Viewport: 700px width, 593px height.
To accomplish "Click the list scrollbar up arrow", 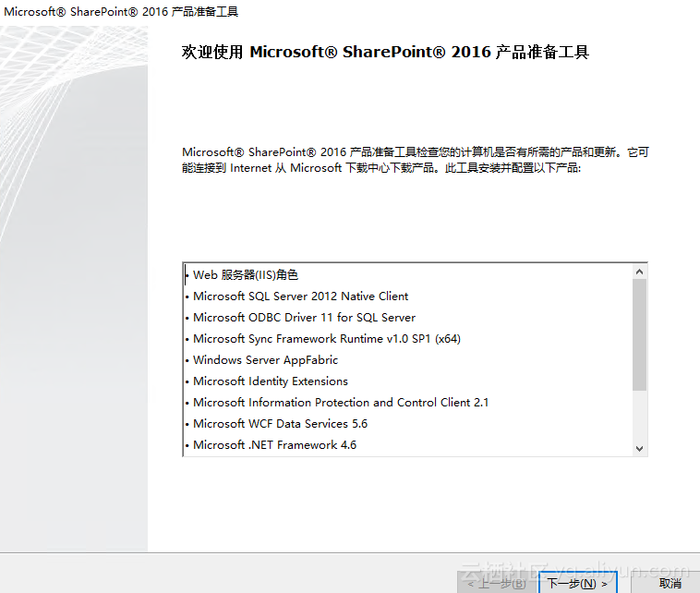I will 639,272.
